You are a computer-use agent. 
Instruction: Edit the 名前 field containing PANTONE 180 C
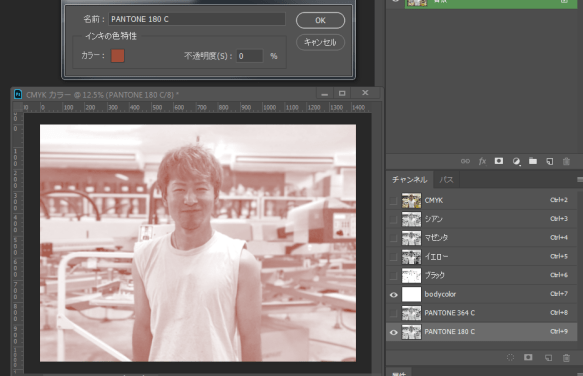pyautogui.click(x=197, y=19)
